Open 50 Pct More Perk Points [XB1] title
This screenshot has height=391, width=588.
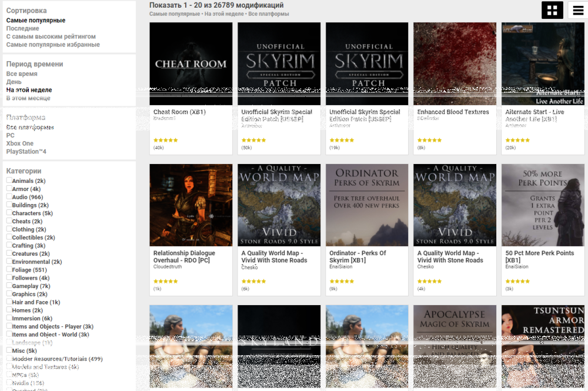(x=540, y=257)
